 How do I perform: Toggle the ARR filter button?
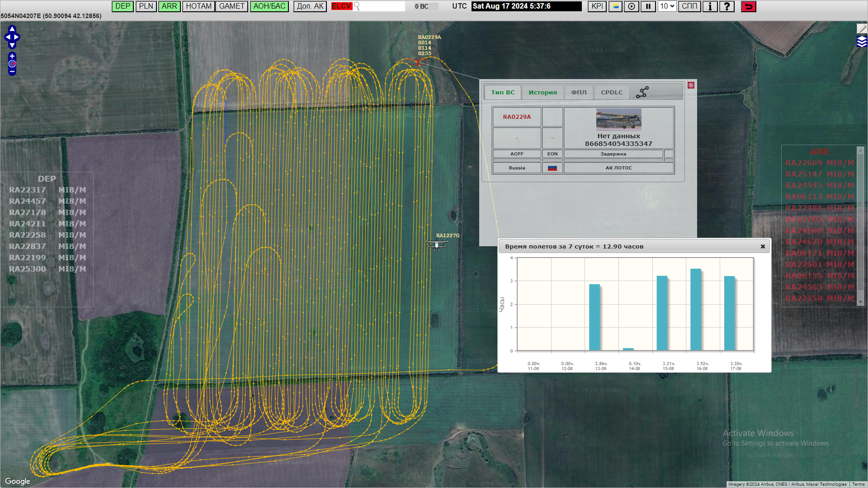169,6
